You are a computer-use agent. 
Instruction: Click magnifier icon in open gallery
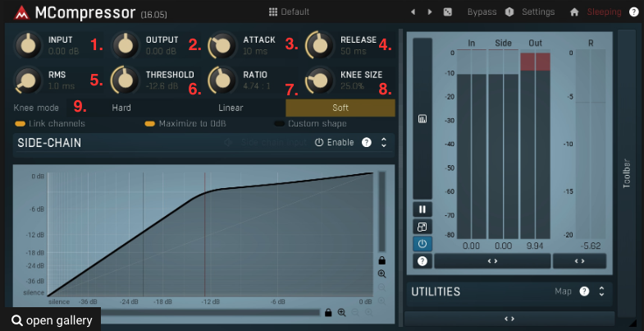coord(17,320)
